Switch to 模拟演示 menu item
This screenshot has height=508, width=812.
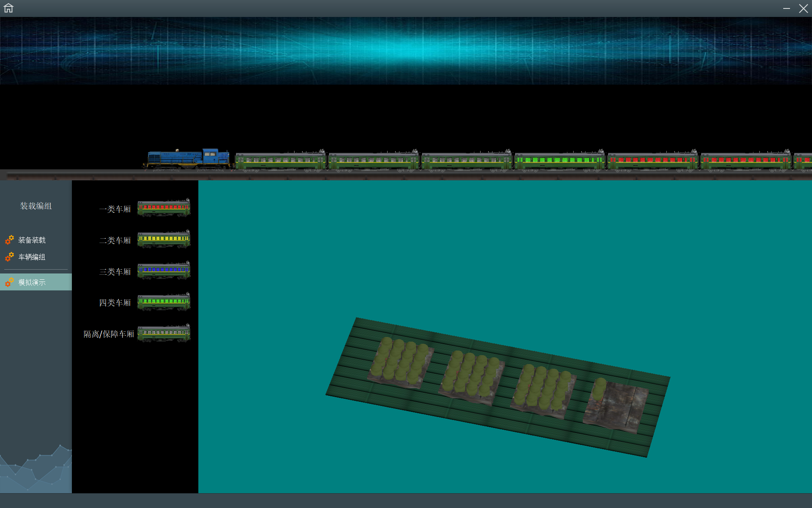coord(36,282)
